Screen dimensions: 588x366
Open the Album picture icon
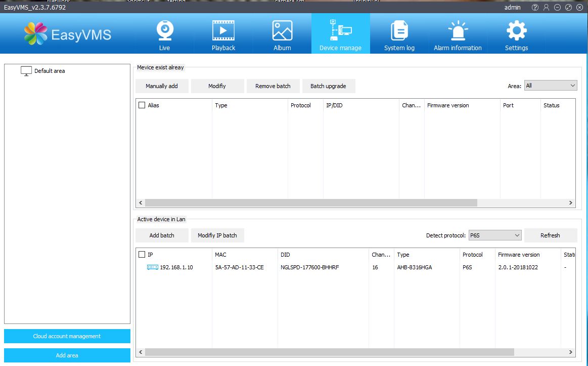pyautogui.click(x=282, y=31)
